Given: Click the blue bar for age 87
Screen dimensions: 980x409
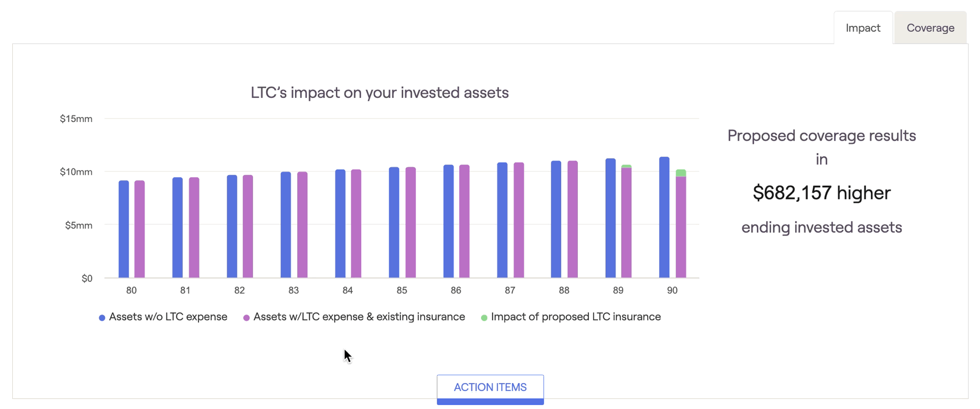Looking at the screenshot, I should tap(502, 220).
